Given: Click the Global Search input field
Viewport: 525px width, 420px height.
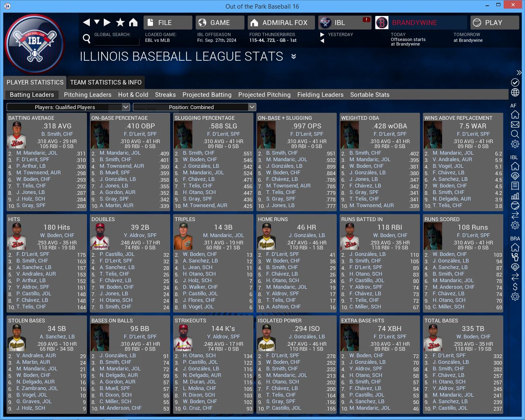Looking at the screenshot, I should tap(117, 41).
